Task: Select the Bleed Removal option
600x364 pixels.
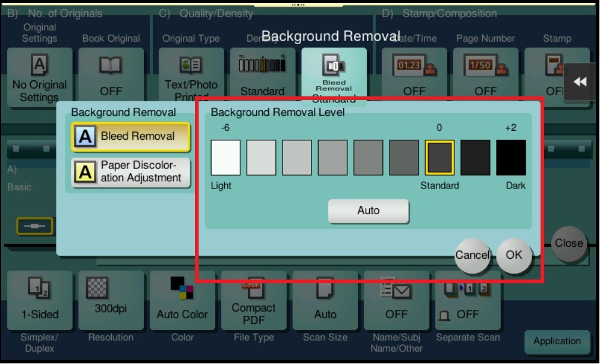Action: click(130, 136)
